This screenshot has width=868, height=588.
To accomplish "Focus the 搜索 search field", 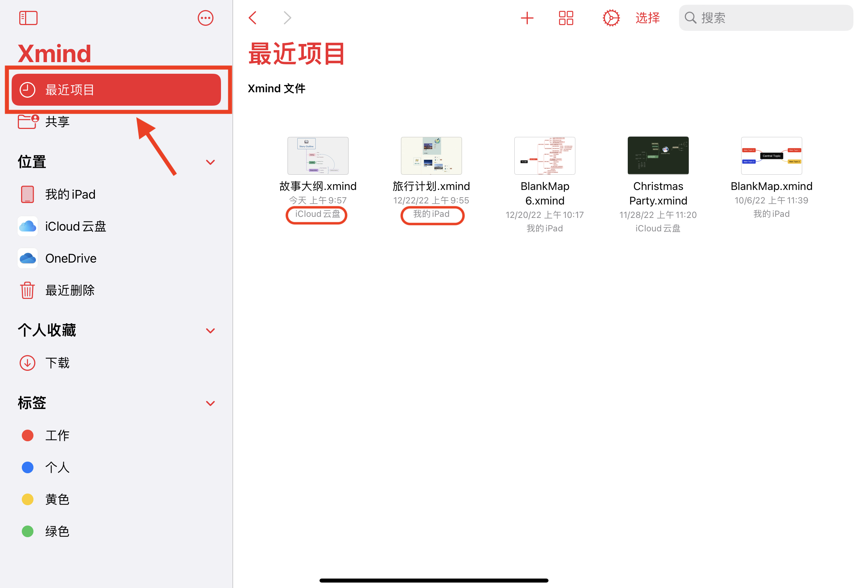I will click(765, 18).
